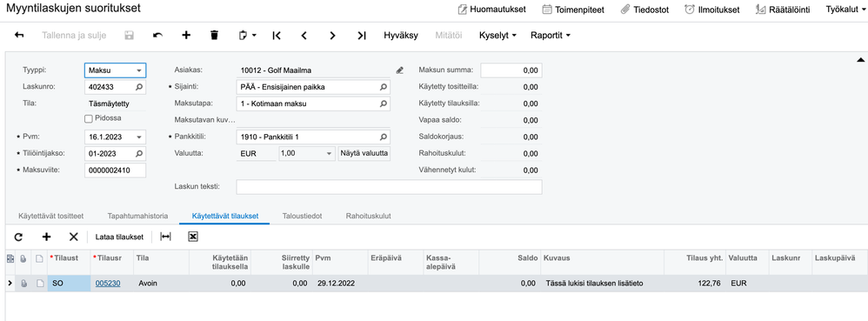Switch to Taloustiedot tab
This screenshot has height=321, width=868.
(x=303, y=216)
